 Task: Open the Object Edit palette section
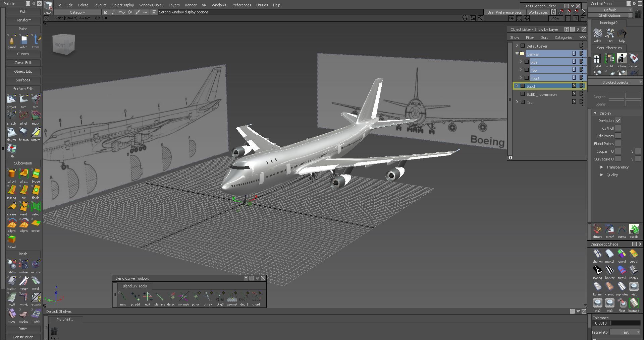23,71
